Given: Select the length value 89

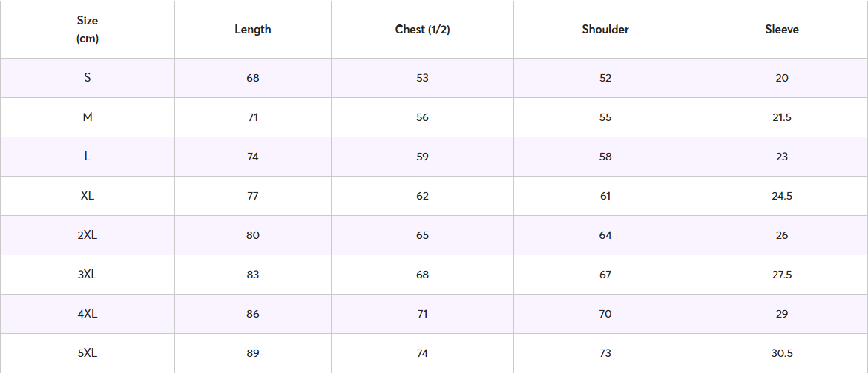Looking at the screenshot, I should pyautogui.click(x=253, y=353).
